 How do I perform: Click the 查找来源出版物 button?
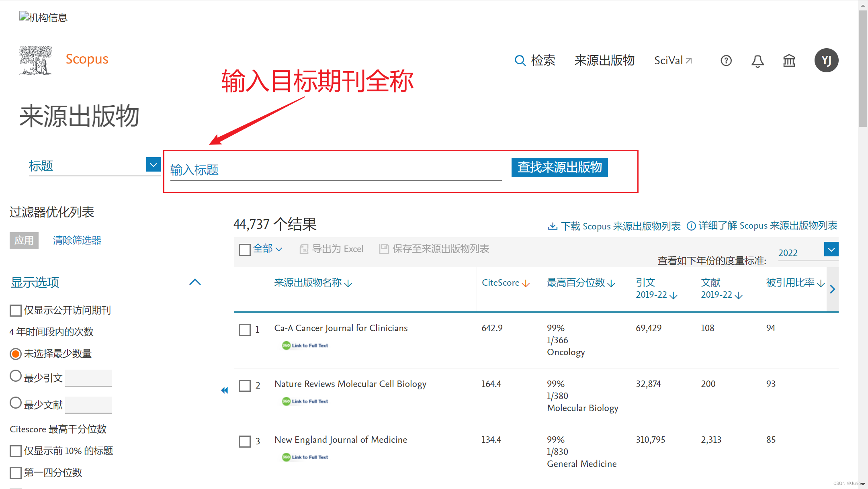click(x=559, y=167)
